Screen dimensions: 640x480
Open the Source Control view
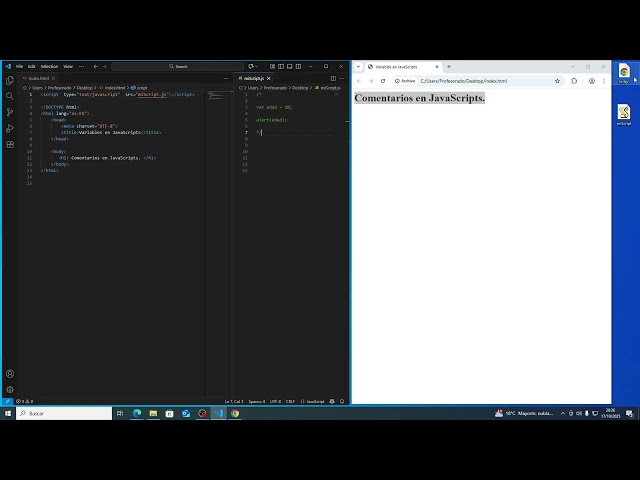(x=10, y=112)
